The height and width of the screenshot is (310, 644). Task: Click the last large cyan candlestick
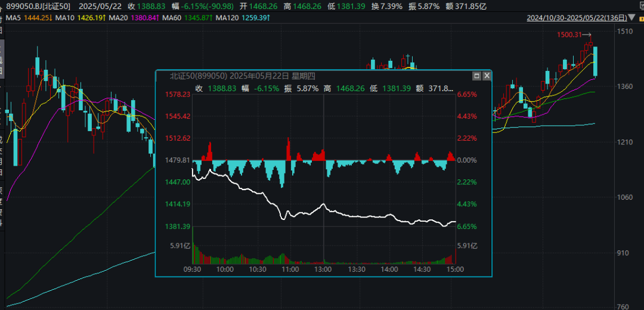595,61
